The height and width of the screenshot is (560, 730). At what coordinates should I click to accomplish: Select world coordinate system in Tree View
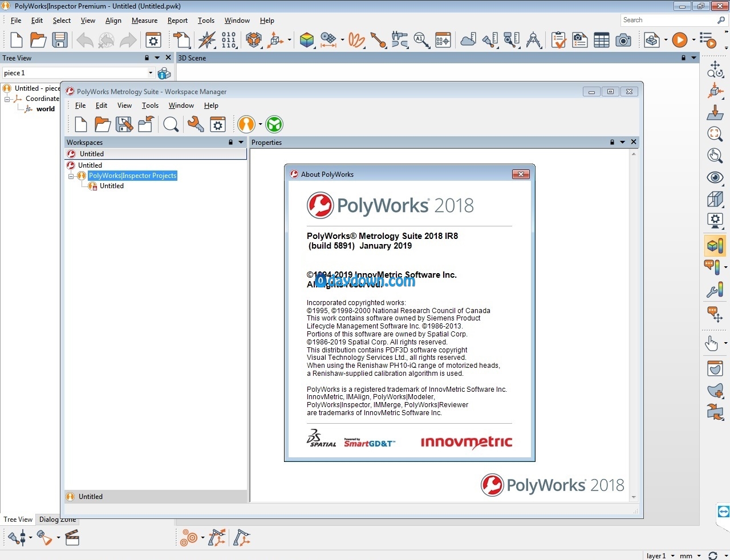pyautogui.click(x=46, y=109)
